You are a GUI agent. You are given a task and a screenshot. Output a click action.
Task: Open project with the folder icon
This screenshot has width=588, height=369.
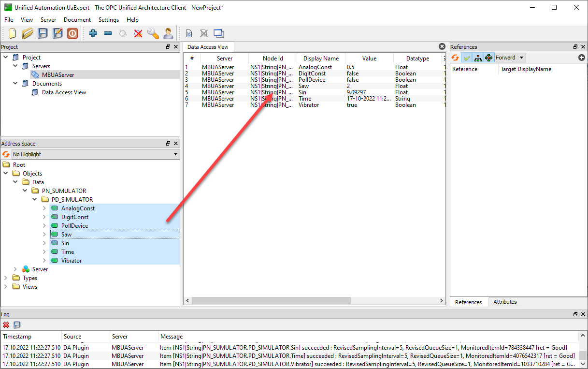28,33
